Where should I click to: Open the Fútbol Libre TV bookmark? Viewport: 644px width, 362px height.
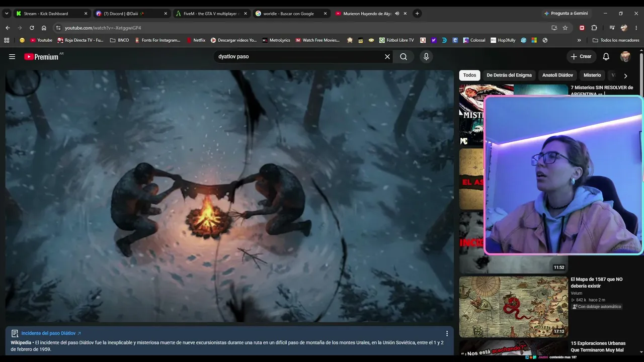pyautogui.click(x=396, y=40)
